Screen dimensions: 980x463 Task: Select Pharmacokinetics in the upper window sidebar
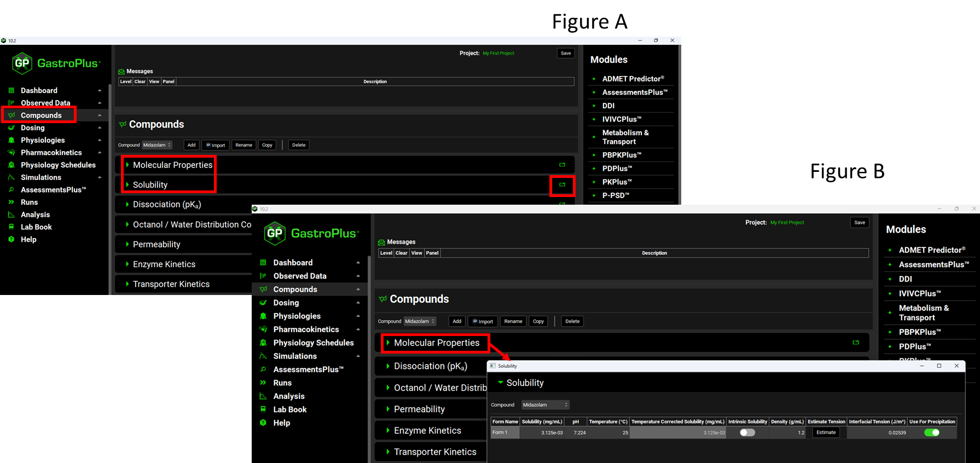pos(51,153)
